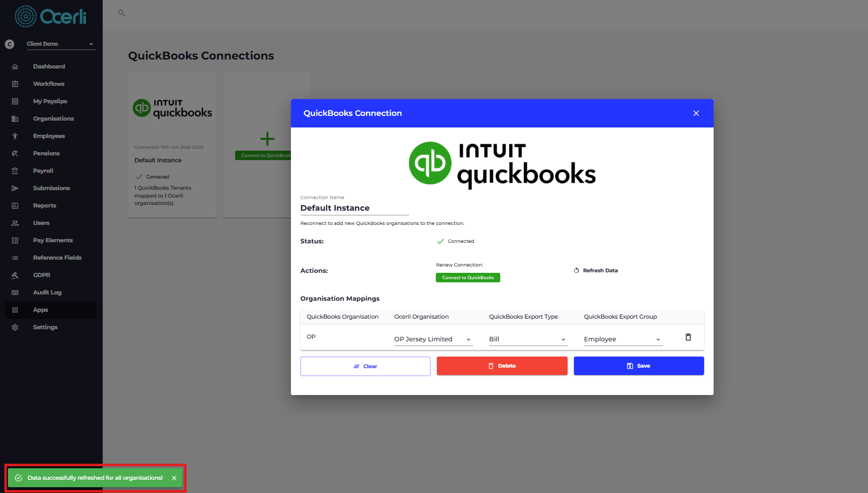Click the Refresh Data link text

600,270
